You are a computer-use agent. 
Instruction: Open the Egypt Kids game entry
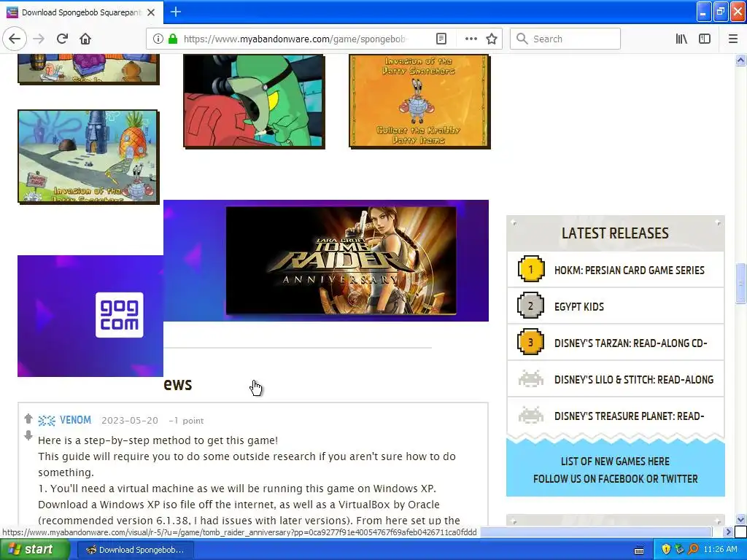click(578, 307)
